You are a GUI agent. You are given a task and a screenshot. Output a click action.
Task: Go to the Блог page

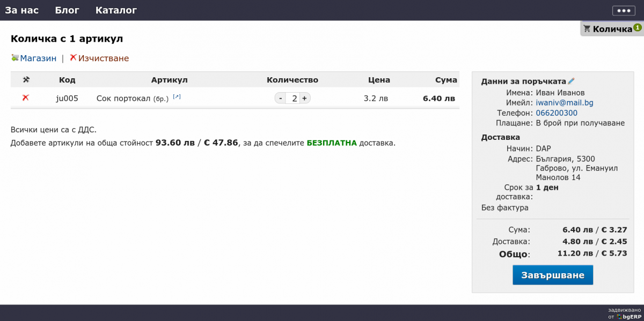[67, 10]
